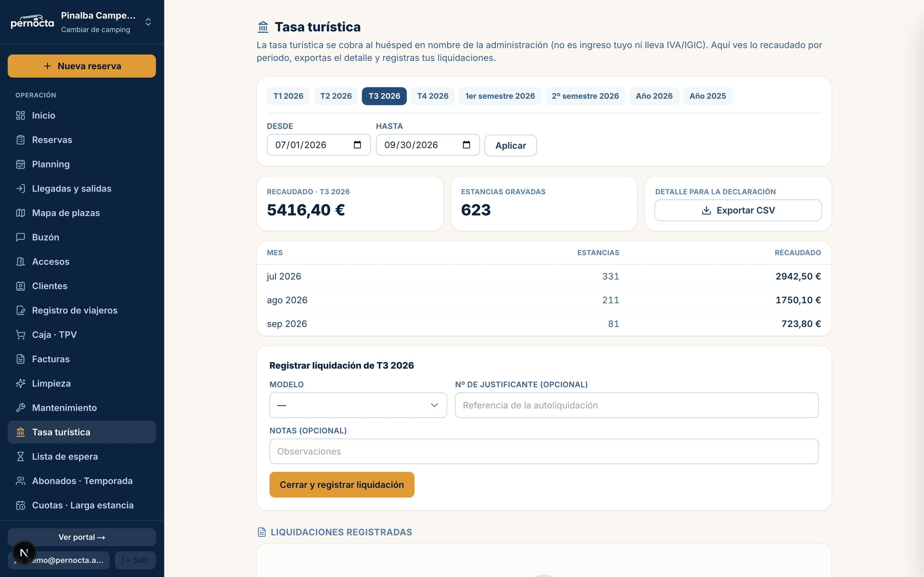Viewport: 924px width, 577px height.
Task: Expand the camping switcher chevron
Action: [x=148, y=22]
